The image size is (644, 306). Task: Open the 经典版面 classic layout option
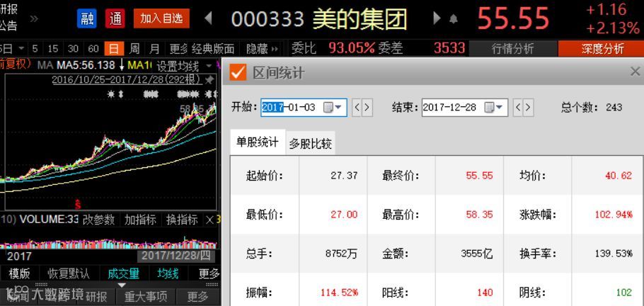[x=213, y=49]
